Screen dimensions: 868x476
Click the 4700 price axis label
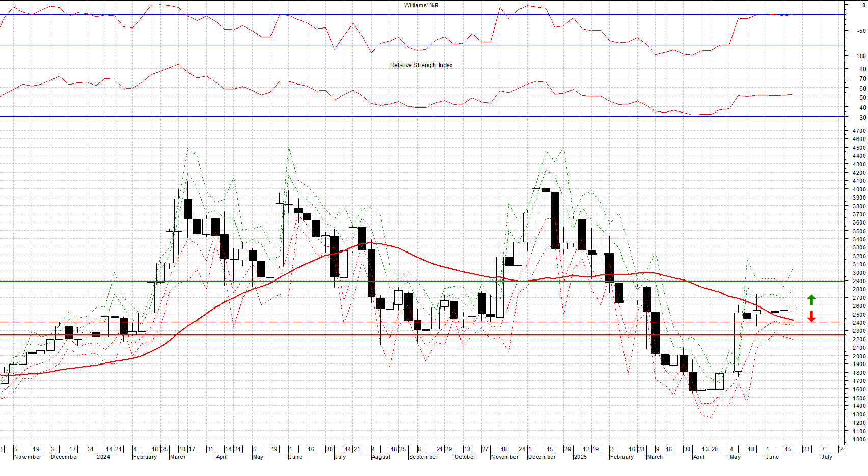pos(858,131)
